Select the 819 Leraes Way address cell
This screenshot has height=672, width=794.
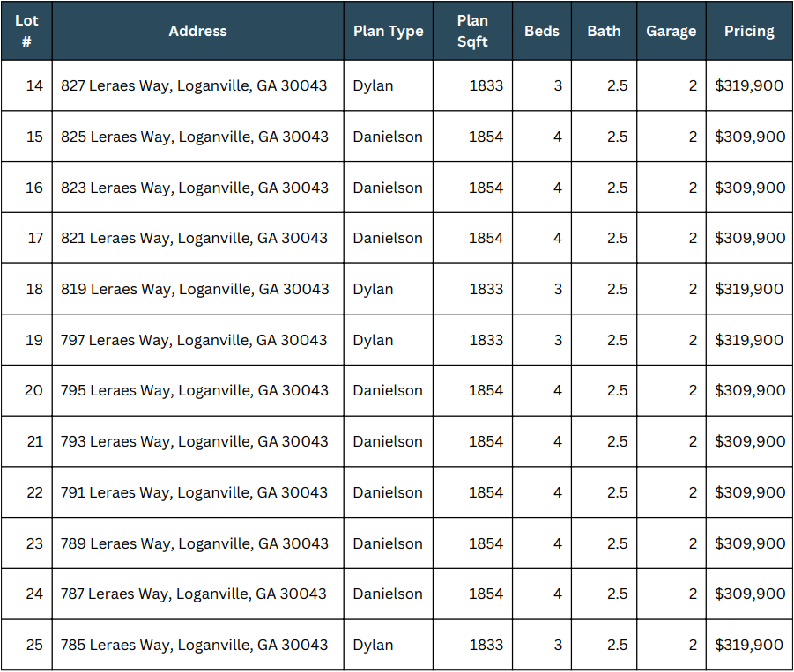point(194,289)
